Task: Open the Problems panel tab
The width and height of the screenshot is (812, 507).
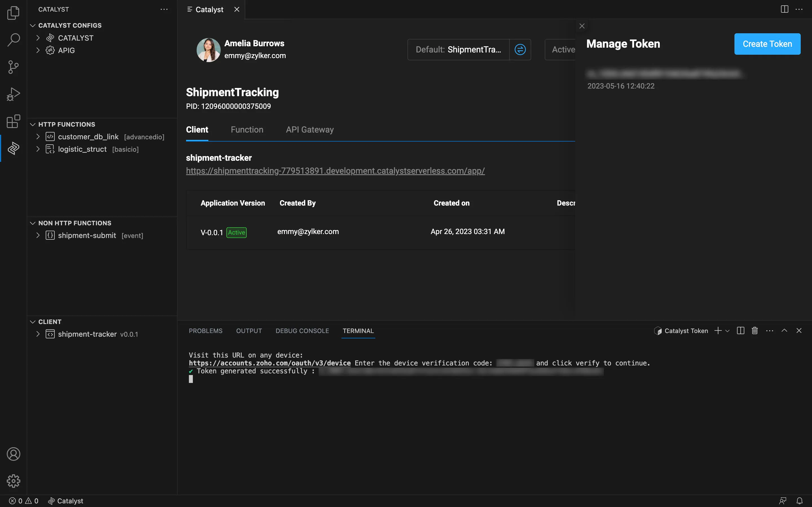Action: tap(206, 331)
